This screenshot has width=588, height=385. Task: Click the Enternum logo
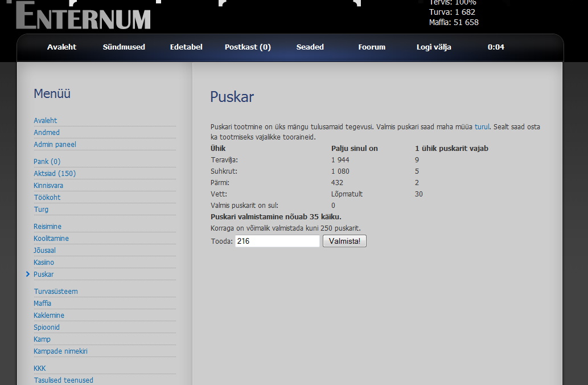[83, 16]
